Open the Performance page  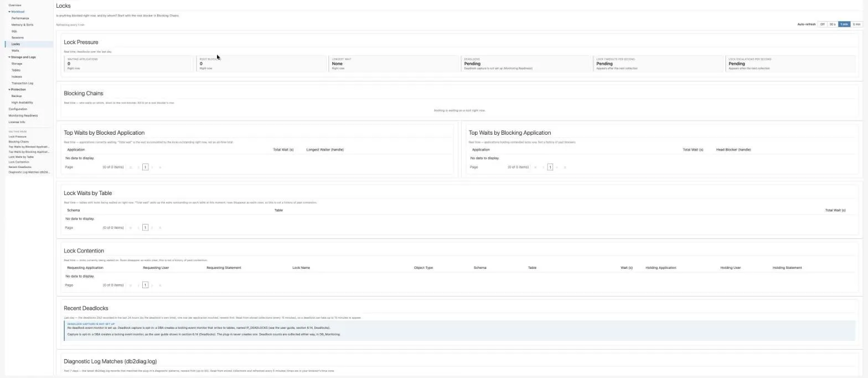pos(20,18)
